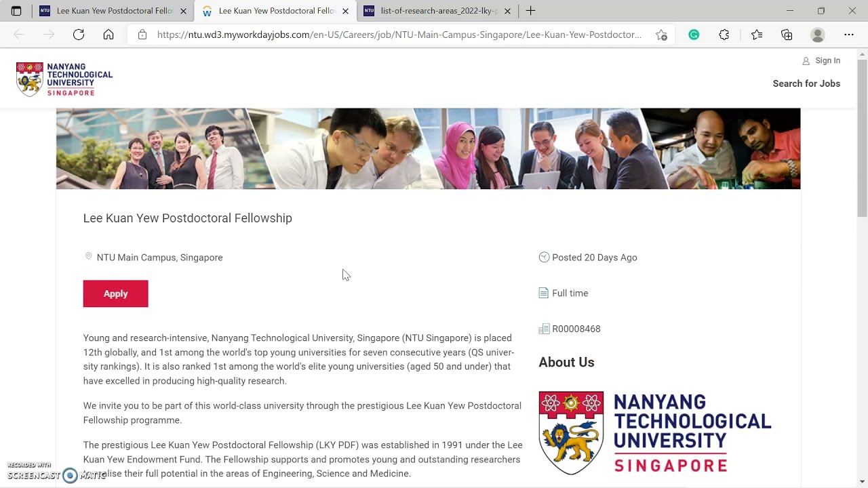Open the tab actions menu icon
Screen dimensions: 868x488
[x=16, y=11]
